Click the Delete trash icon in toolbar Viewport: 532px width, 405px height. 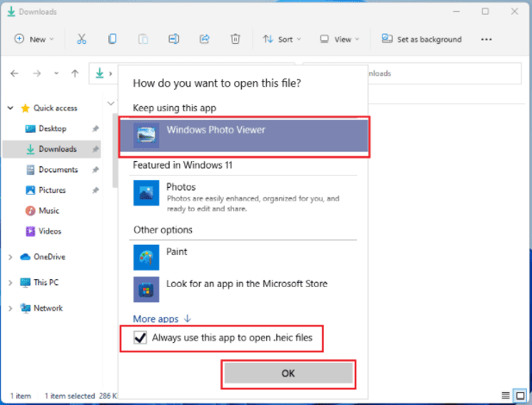235,39
